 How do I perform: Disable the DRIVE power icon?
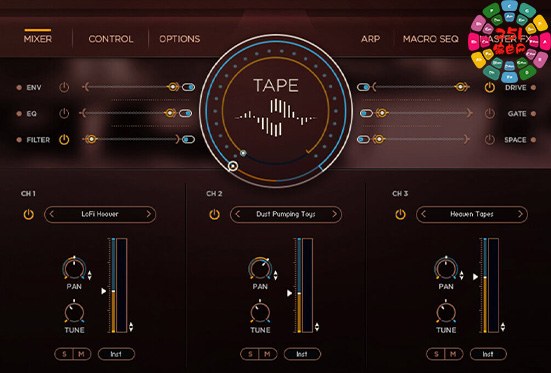490,87
